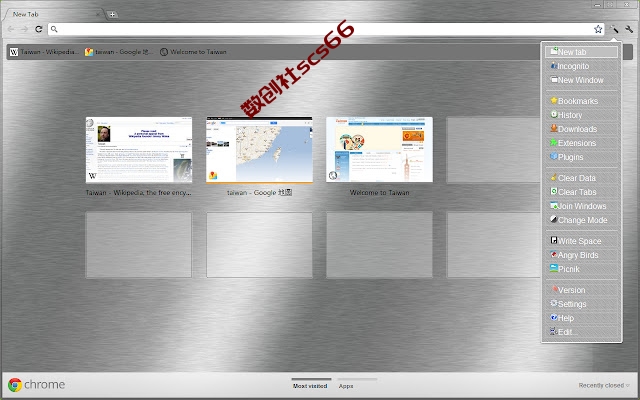Select Change Mode menu entry
Image resolution: width=640 pixels, height=400 pixels.
[581, 220]
